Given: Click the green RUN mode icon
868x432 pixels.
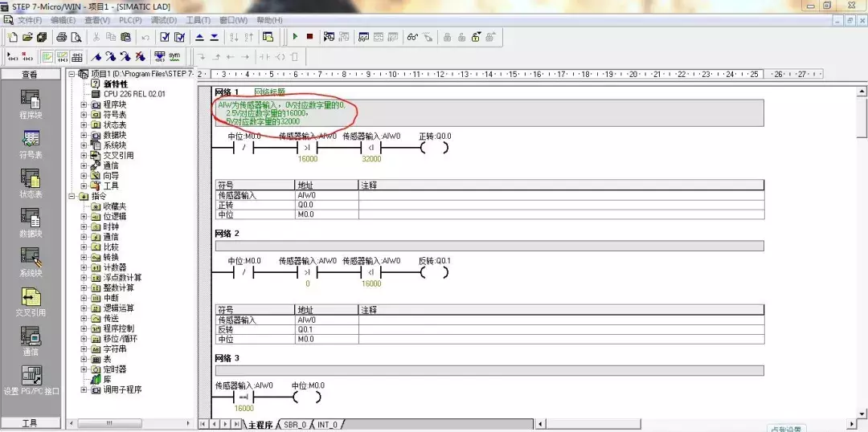Looking at the screenshot, I should (x=295, y=36).
